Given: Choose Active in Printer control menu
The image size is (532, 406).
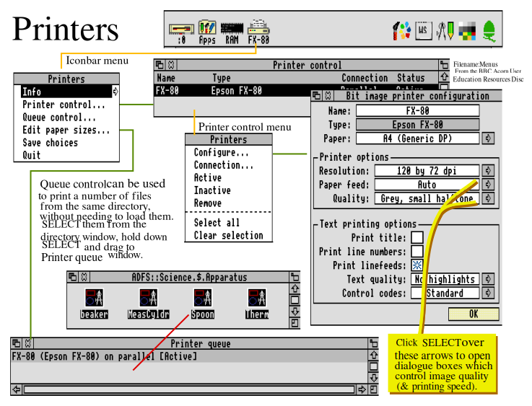Looking at the screenshot, I should 229,177.
